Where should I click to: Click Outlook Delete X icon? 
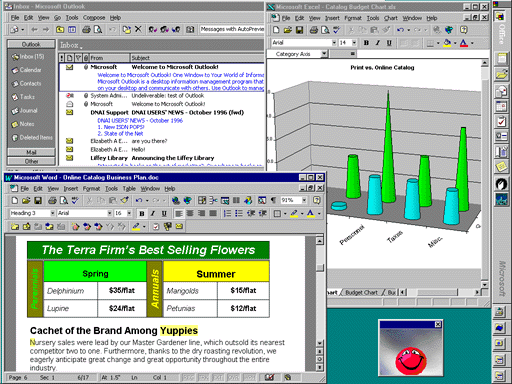coord(138,29)
